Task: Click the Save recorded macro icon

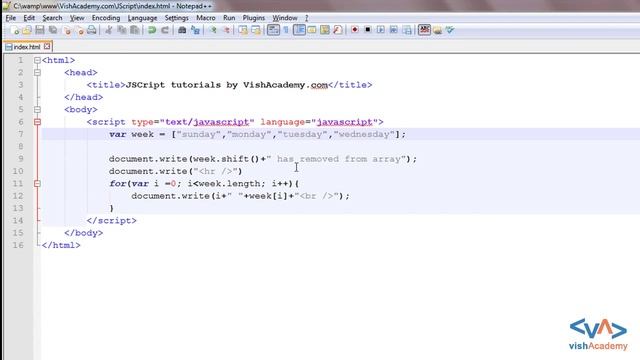Action: (407, 30)
